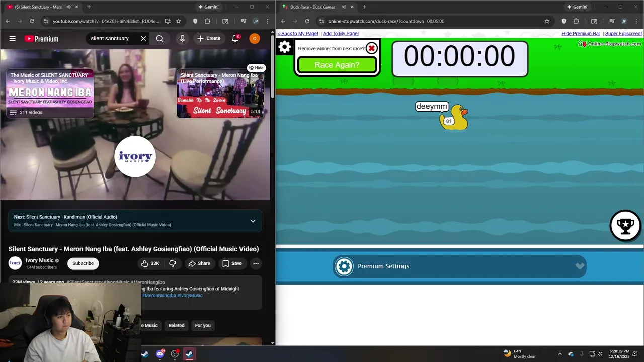Image resolution: width=644 pixels, height=362 pixels.
Task: Install YouTube app icon in address bar
Action: point(168,21)
